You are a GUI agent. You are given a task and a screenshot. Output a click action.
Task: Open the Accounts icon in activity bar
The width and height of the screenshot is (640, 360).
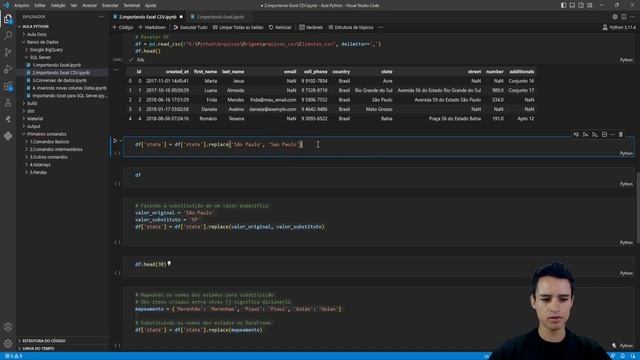pos(8,327)
